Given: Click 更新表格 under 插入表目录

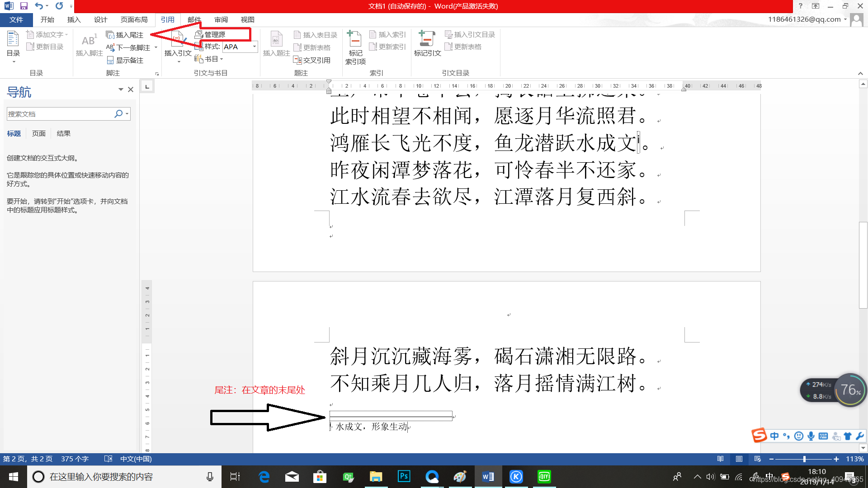Looking at the screenshot, I should 312,47.
